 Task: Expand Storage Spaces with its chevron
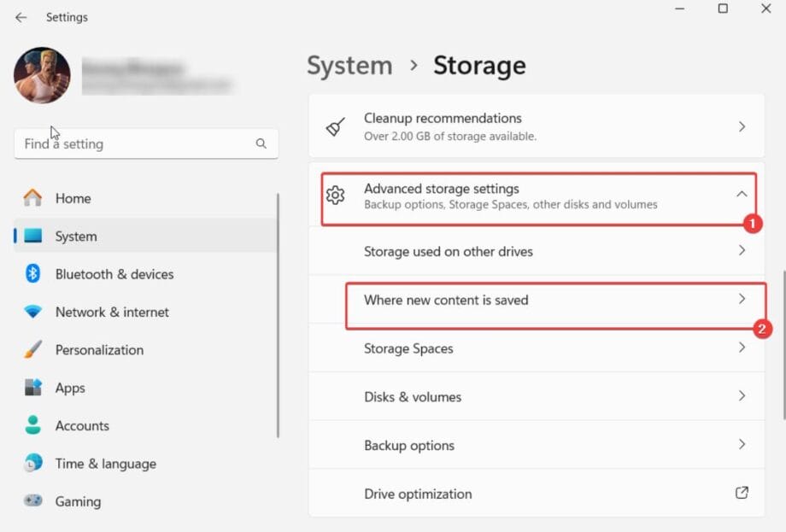click(x=742, y=348)
